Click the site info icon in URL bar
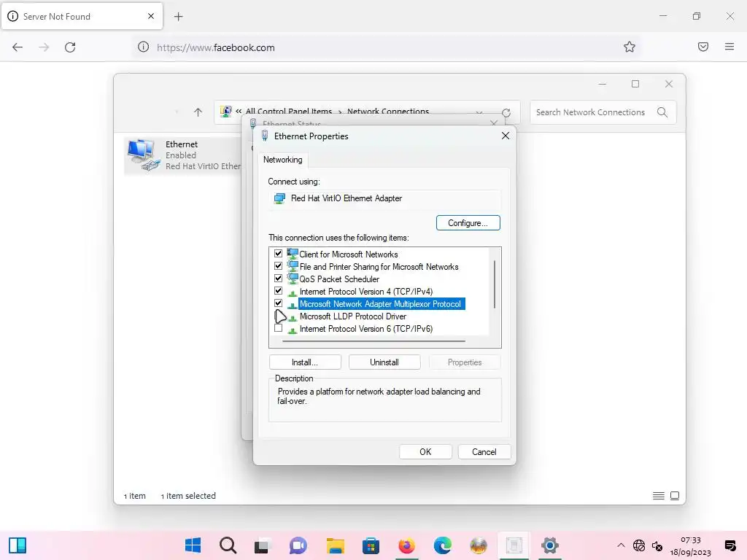This screenshot has height=560, width=747. (144, 47)
